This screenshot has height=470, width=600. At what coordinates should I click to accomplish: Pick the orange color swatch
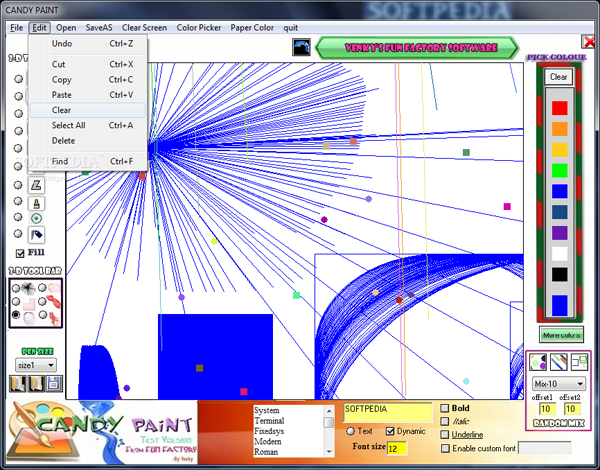pyautogui.click(x=559, y=129)
